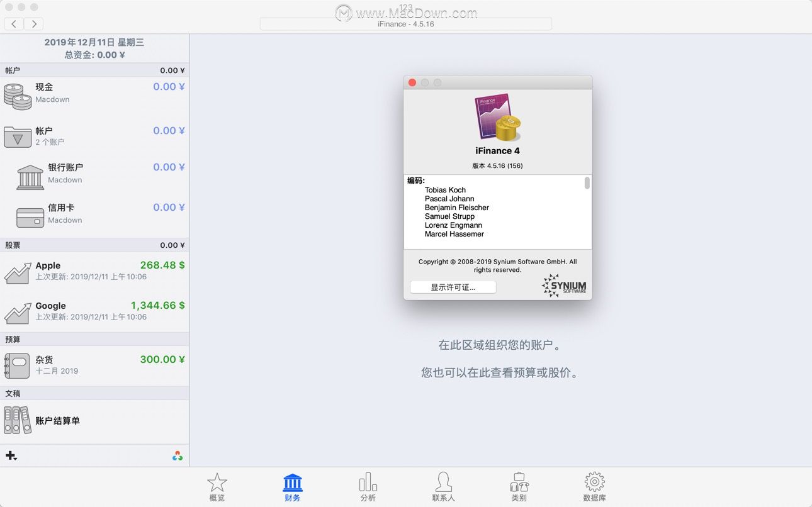Click the 编码: heading in the credits

click(416, 181)
